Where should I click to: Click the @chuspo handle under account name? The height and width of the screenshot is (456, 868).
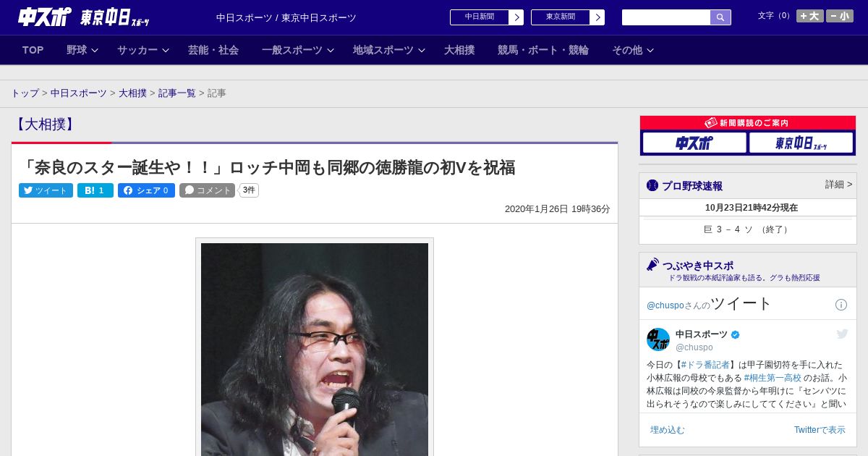[x=694, y=347]
